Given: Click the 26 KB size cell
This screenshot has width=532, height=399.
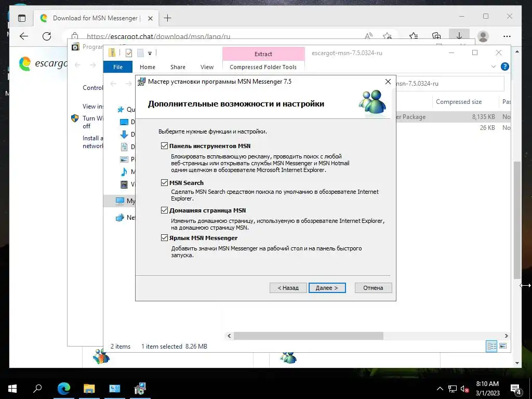Looking at the screenshot, I should click(x=487, y=128).
